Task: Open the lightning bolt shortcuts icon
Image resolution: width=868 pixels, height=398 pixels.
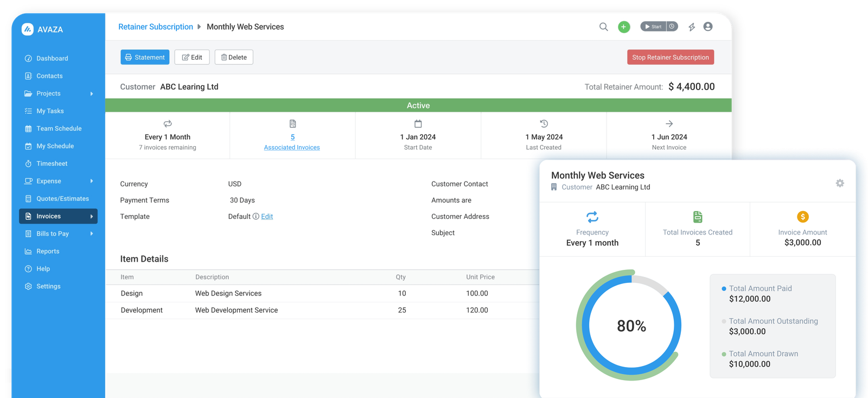Action: [692, 27]
